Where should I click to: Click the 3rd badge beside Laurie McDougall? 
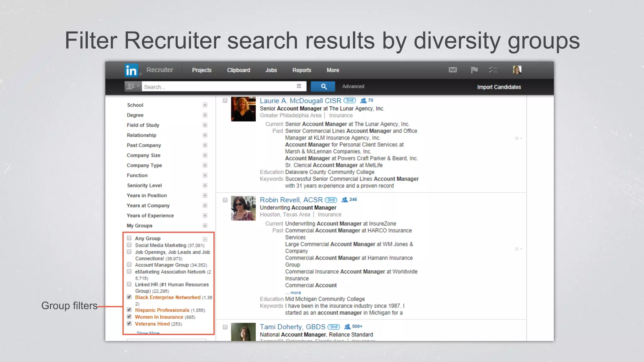click(349, 101)
